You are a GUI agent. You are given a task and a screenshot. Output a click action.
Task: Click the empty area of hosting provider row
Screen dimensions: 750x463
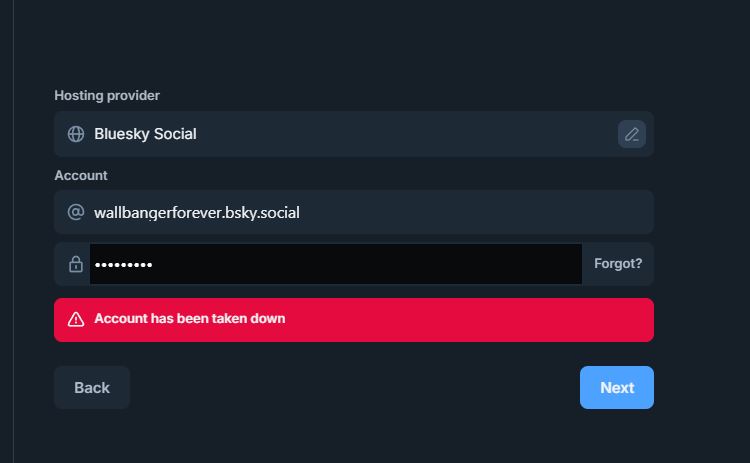420,134
